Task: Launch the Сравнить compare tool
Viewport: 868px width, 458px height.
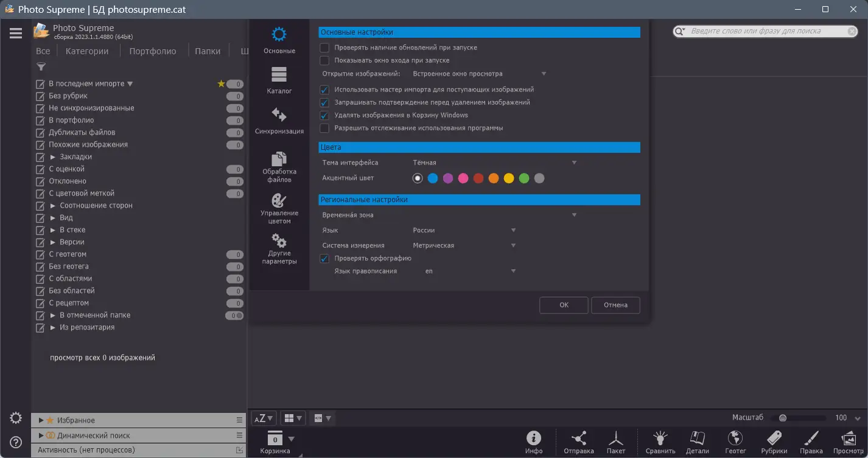Action: pyautogui.click(x=660, y=442)
